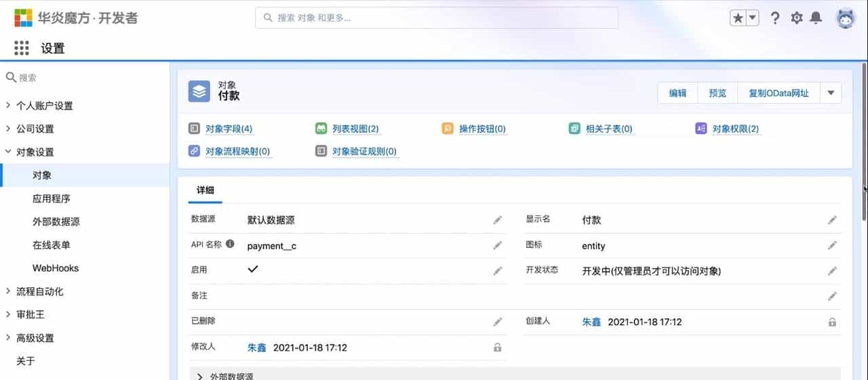
Task: Expand the favorites dropdown arrow
Action: (x=752, y=18)
